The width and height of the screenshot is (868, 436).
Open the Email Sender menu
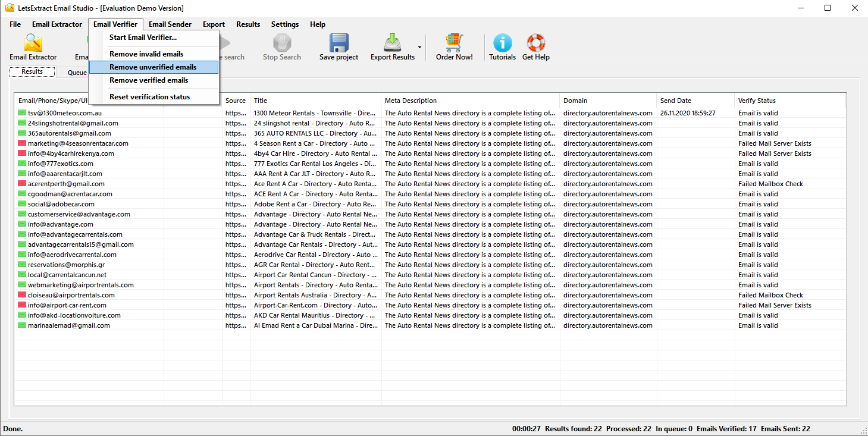click(170, 24)
